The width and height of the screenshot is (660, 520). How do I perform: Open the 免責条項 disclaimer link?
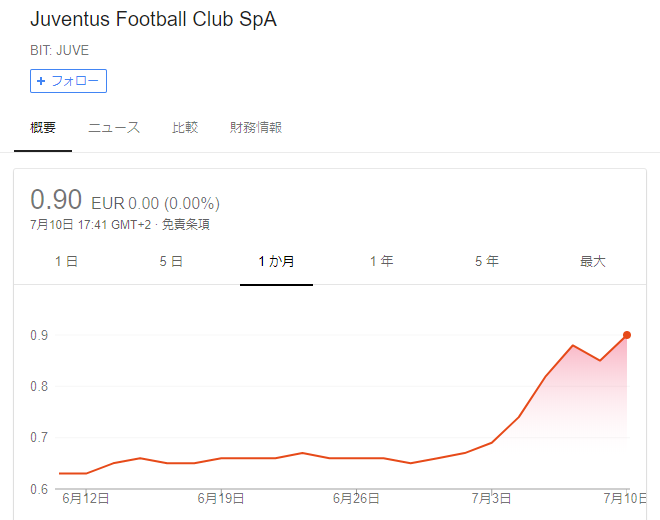186,224
